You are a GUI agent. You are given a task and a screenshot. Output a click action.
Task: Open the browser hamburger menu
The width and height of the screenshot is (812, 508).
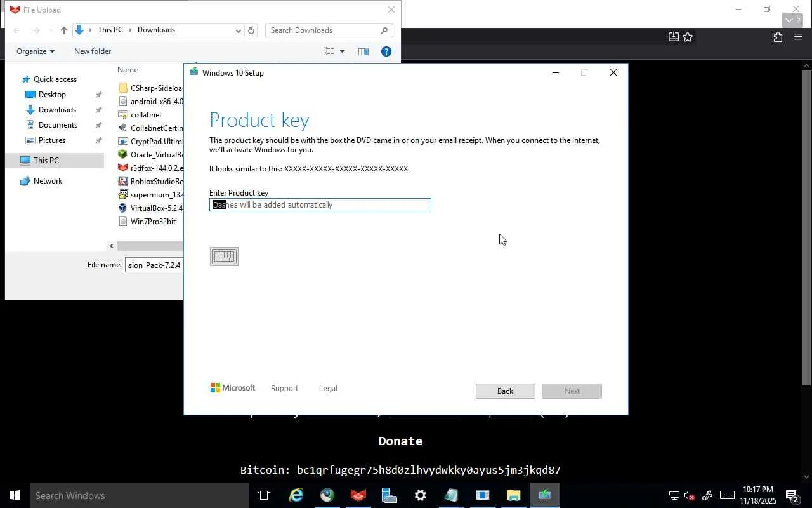[798, 37]
